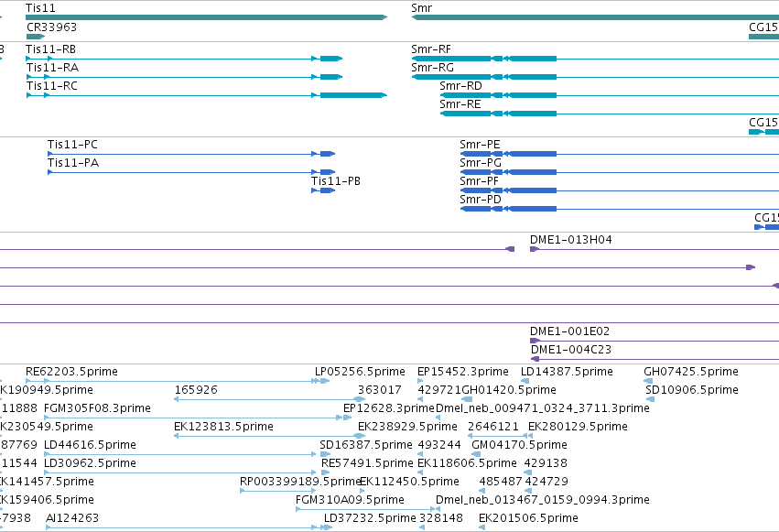Click the EK201506.5prime EST label
779x532 pixels.
click(x=528, y=518)
